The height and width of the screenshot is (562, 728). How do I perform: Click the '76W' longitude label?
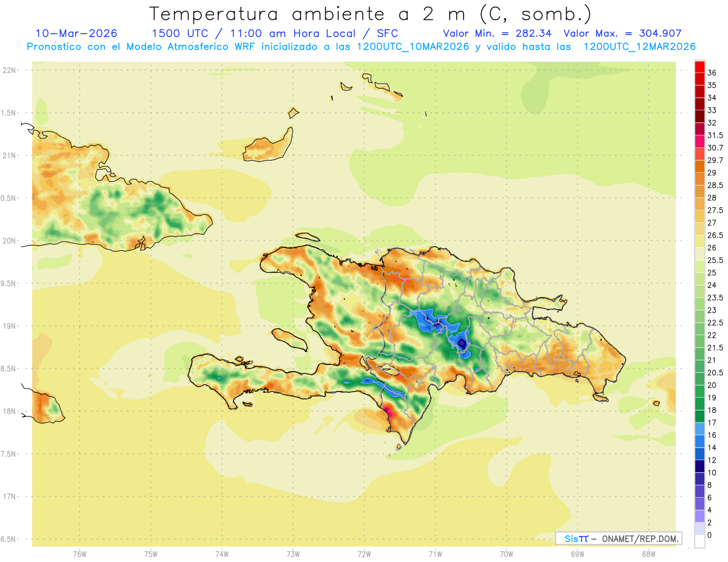[x=79, y=554]
